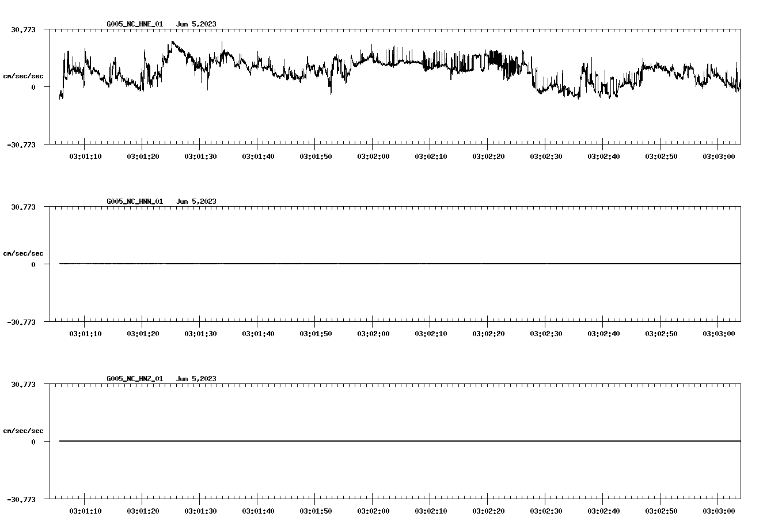Select the 03:03:00 label on bottom plot
The width and height of the screenshot is (782, 532).
pos(719,509)
